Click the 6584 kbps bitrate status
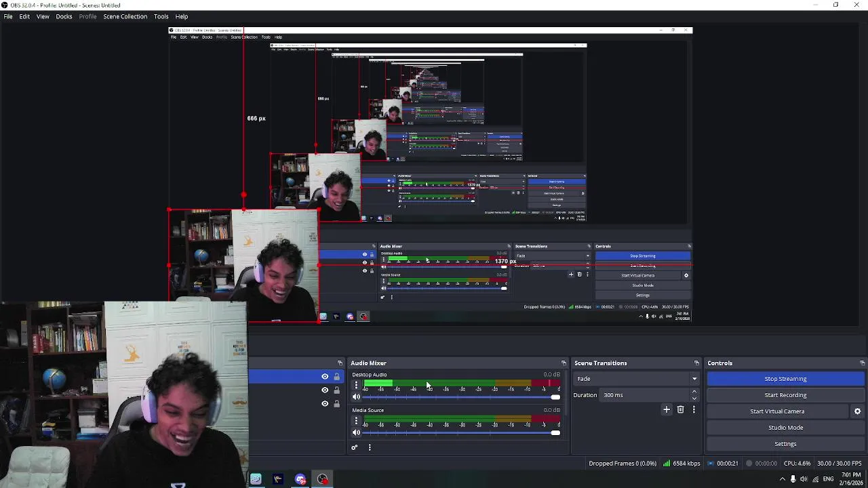 (682, 464)
